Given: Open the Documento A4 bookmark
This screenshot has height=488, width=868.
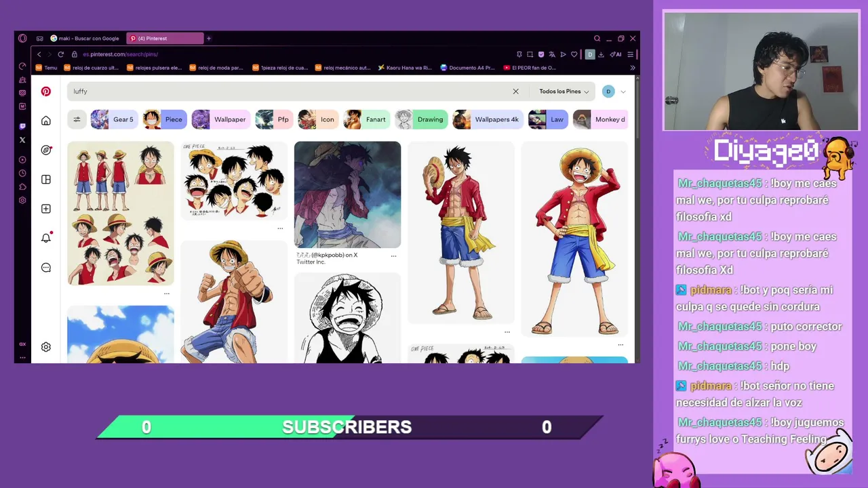Looking at the screenshot, I should [468, 68].
